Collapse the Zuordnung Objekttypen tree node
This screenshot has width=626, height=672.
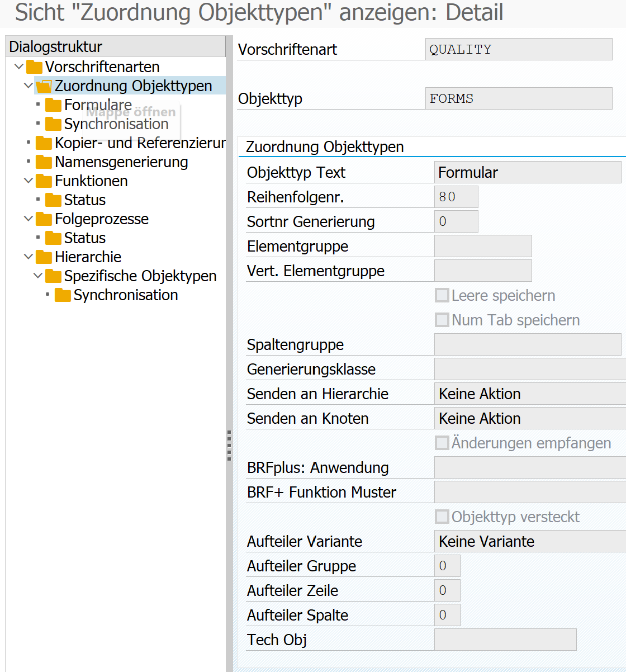[x=29, y=86]
